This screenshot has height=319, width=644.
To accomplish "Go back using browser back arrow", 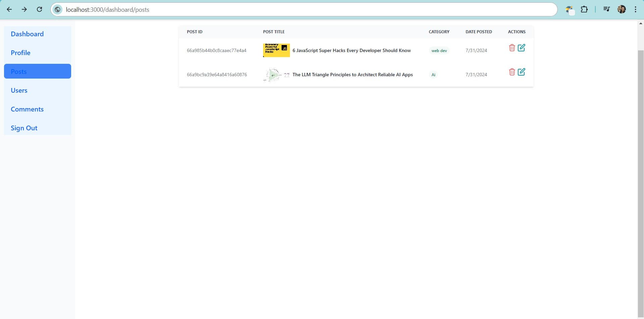I will (9, 9).
